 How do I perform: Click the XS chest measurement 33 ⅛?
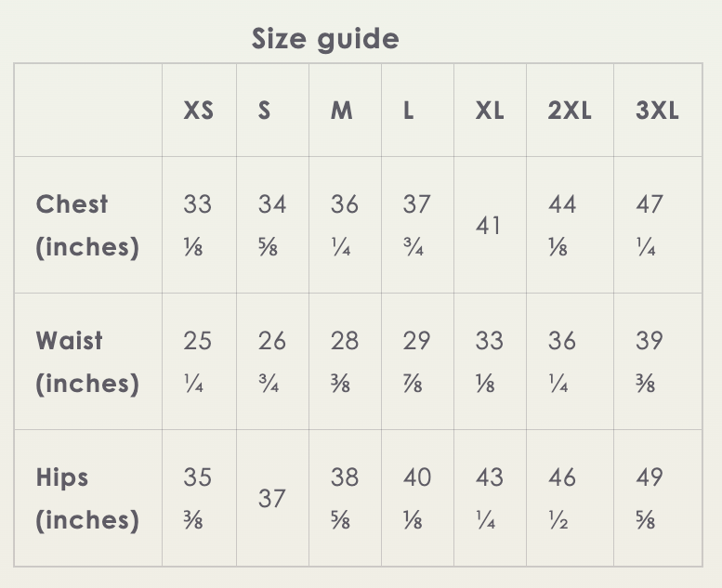point(197,226)
